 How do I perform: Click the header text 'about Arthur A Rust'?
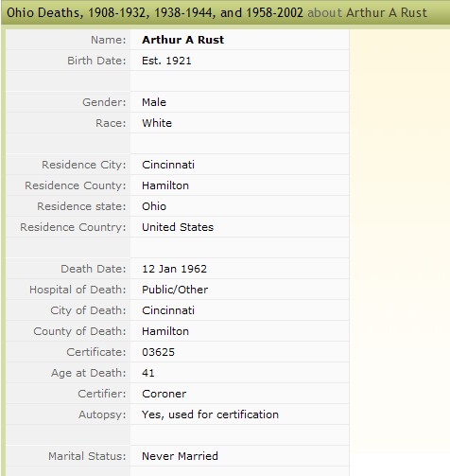coord(367,13)
